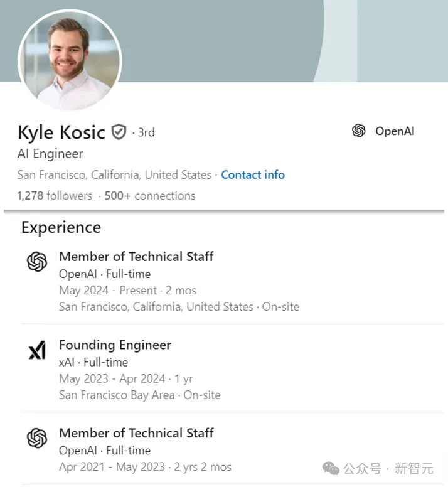This screenshot has height=487, width=448.
Task: Click the 1,278 followers count
Action: point(55,196)
